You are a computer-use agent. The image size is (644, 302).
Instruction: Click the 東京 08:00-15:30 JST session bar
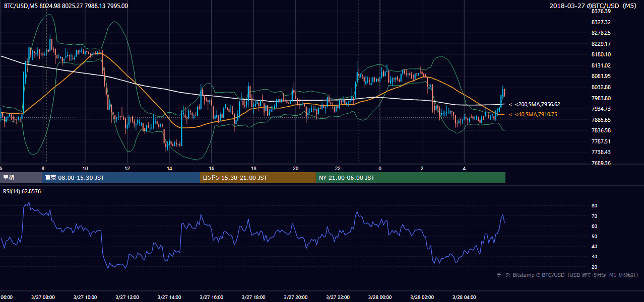(x=121, y=178)
